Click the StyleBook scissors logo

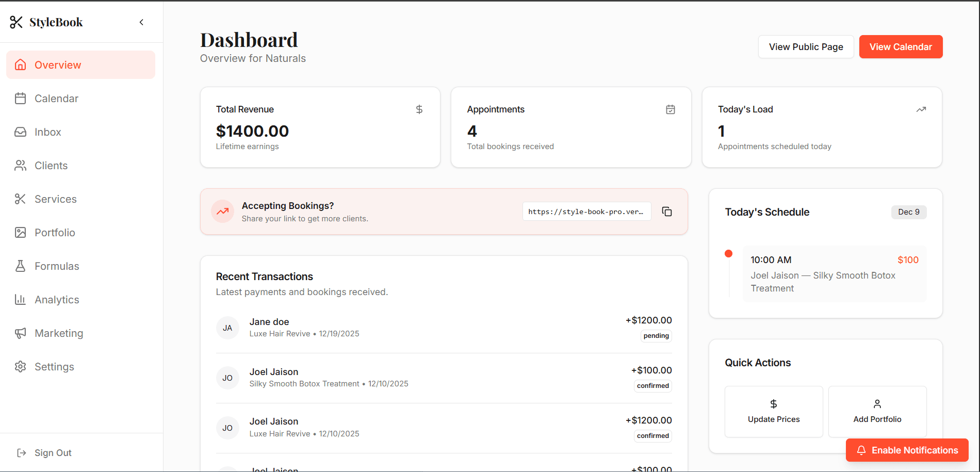[x=15, y=22]
